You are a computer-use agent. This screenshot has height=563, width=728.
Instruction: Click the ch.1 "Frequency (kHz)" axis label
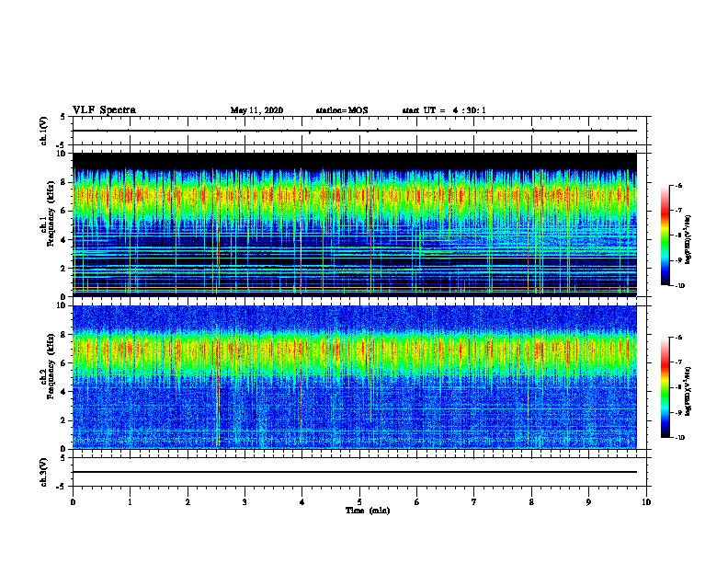(51, 214)
